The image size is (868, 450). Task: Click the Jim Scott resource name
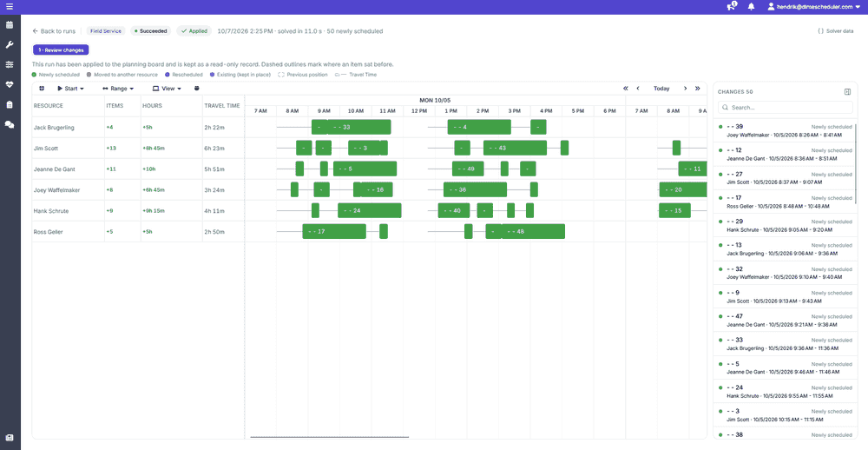(x=45, y=149)
